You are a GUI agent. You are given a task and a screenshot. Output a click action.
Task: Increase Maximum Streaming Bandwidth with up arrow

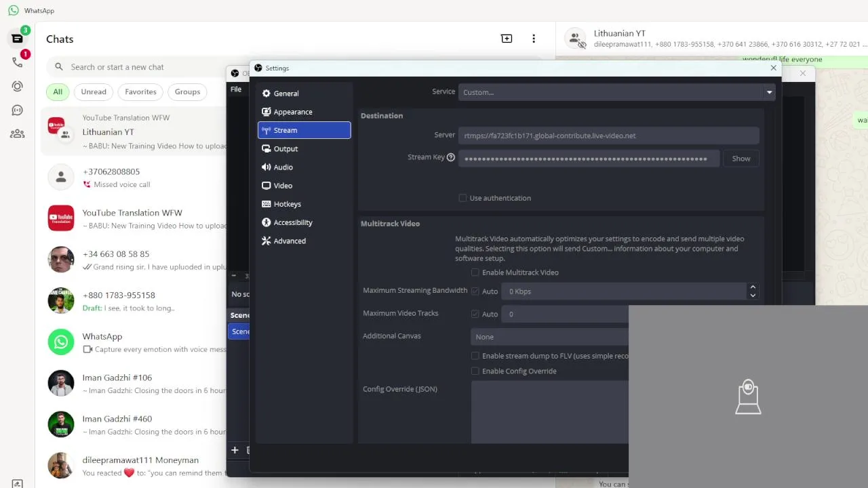click(x=753, y=287)
